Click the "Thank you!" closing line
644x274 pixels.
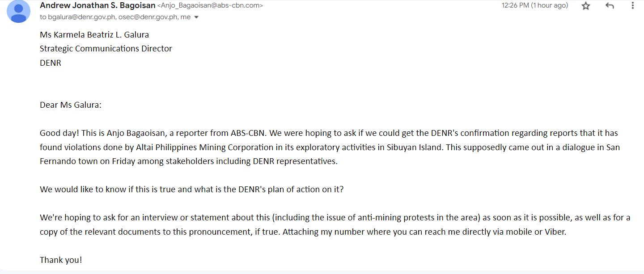(61, 260)
